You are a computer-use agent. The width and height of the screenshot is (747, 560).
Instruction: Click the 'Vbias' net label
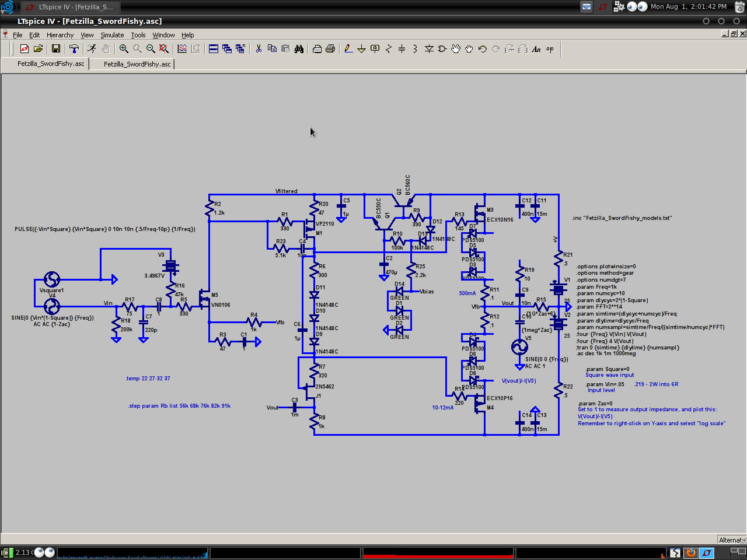click(427, 292)
